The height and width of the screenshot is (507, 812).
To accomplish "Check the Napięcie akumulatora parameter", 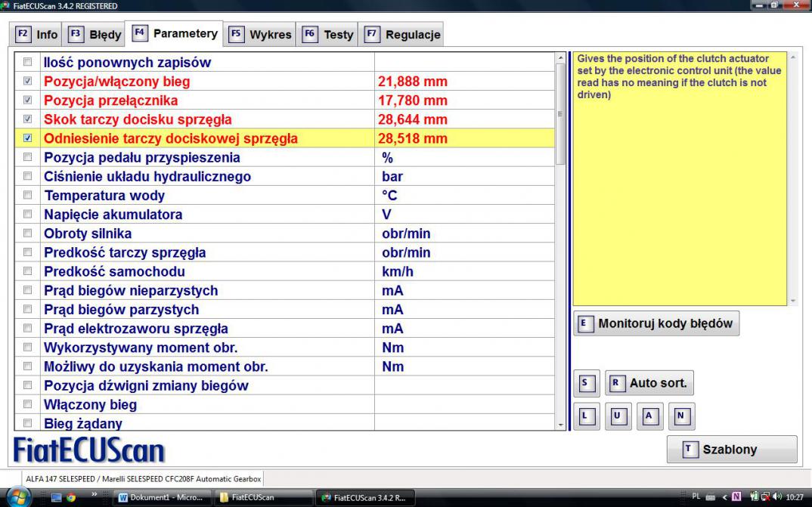I will [x=28, y=215].
